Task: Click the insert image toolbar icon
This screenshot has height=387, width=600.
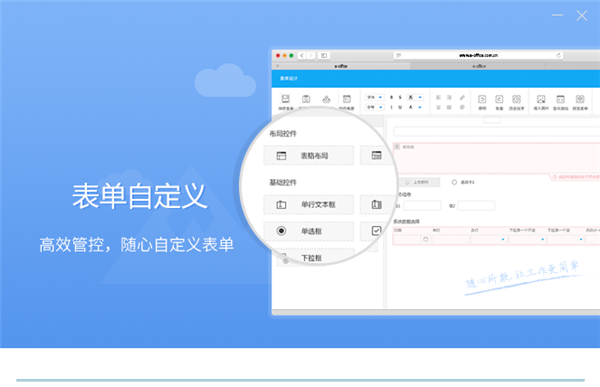Action: click(541, 100)
